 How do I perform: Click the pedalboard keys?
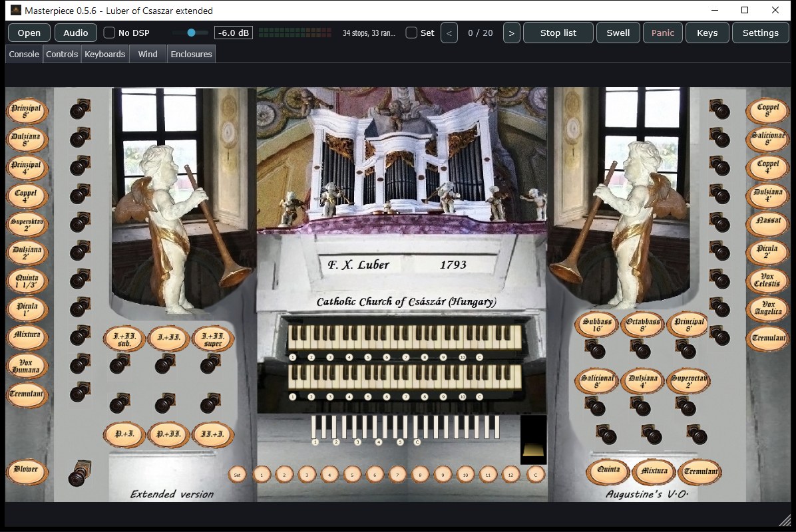[405, 427]
